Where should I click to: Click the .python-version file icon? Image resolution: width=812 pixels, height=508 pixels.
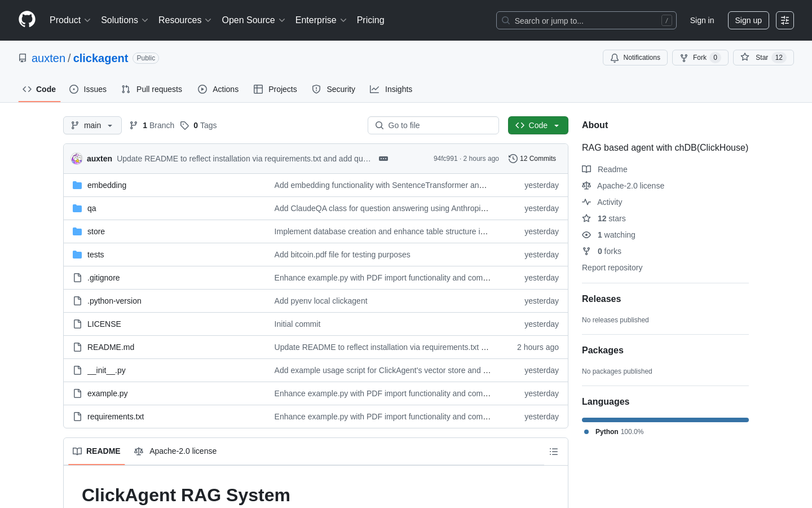pos(77,301)
